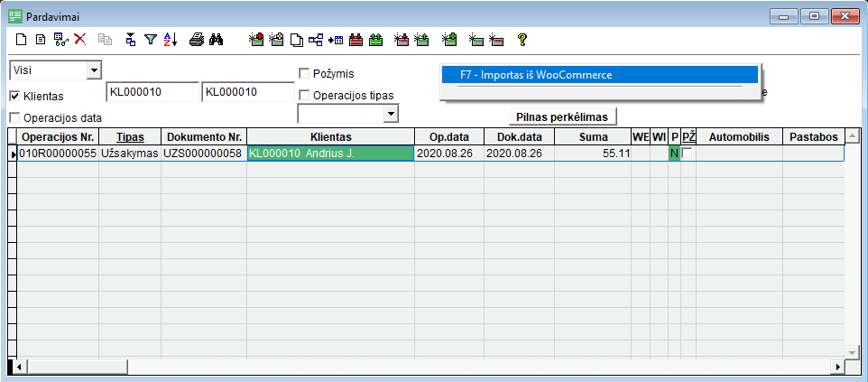Toggle the PŽ checkbox in first row
Viewport: 868px width, 382px height.
688,154
